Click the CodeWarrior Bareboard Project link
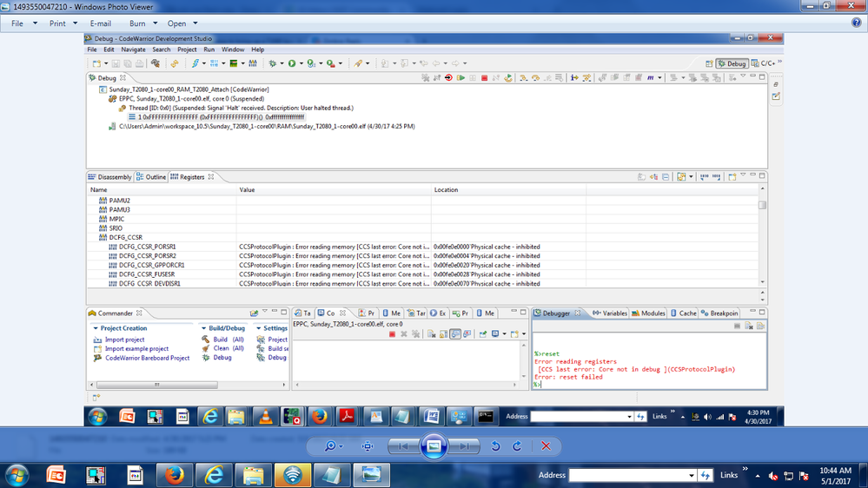This screenshot has width=868, height=488. pyautogui.click(x=147, y=358)
